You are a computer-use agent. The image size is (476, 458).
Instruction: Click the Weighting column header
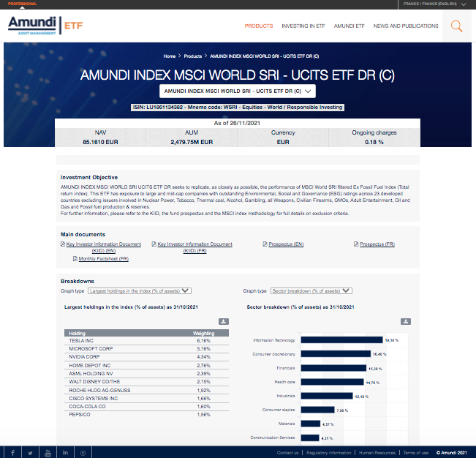204,333
